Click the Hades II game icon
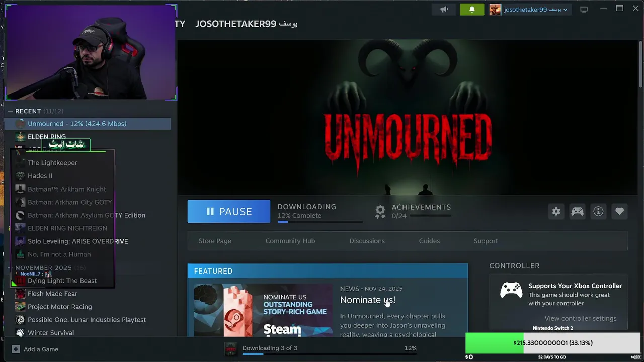This screenshot has height=362, width=644. pos(20,176)
